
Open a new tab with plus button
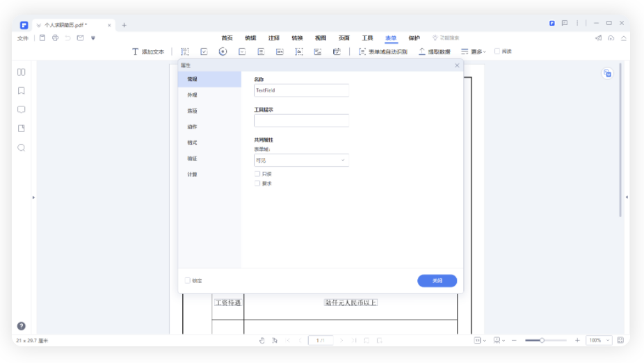[124, 25]
